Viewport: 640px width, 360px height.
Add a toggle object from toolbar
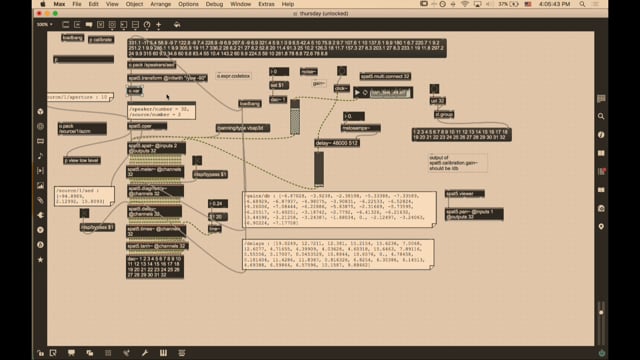click(100, 25)
